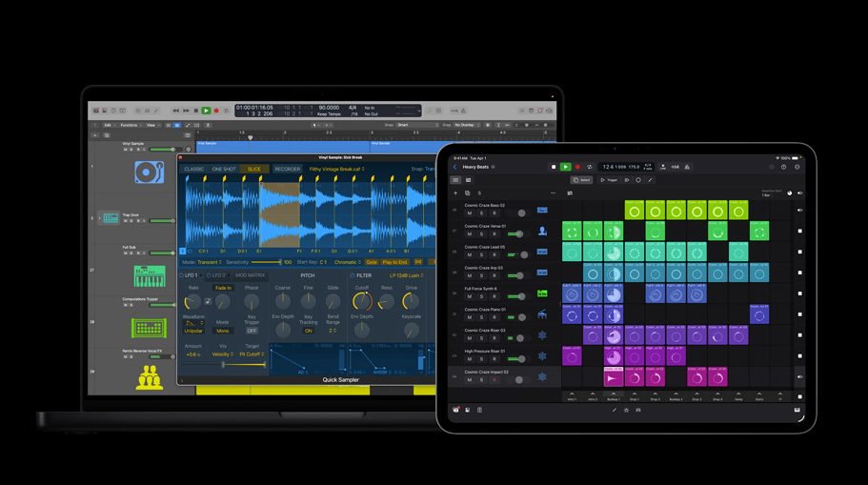Expand the Trap Door track stack
The height and width of the screenshot is (485, 868).
(x=99, y=218)
